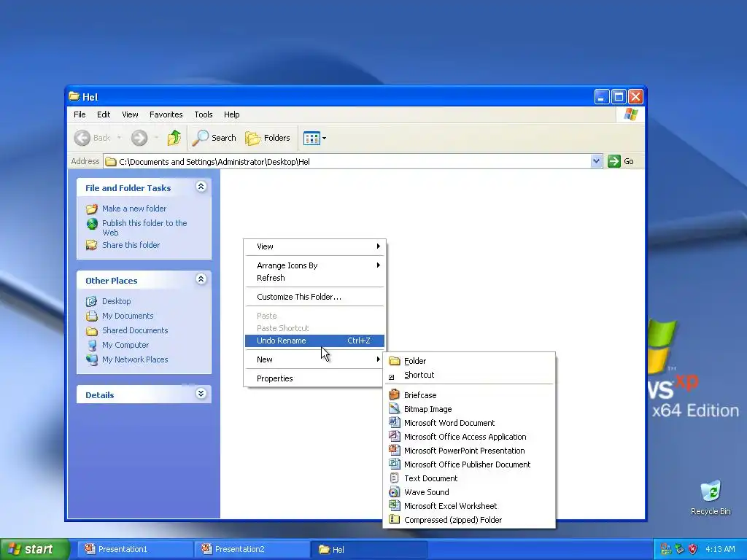Open the Help menu

tap(231, 114)
